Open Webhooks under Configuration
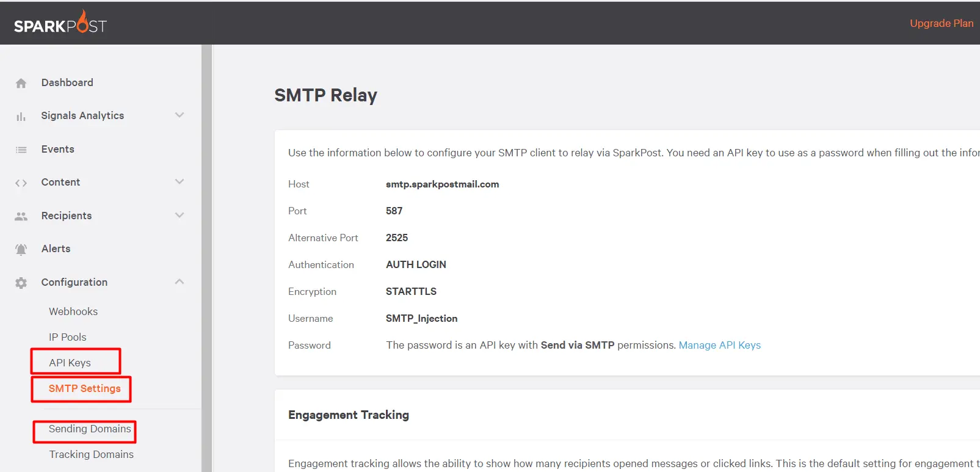The image size is (980, 472). (73, 311)
